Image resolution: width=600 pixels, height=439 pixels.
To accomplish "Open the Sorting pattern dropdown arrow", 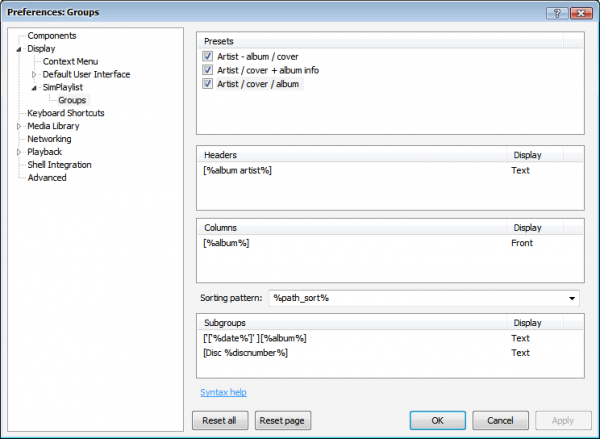I will tap(571, 298).
